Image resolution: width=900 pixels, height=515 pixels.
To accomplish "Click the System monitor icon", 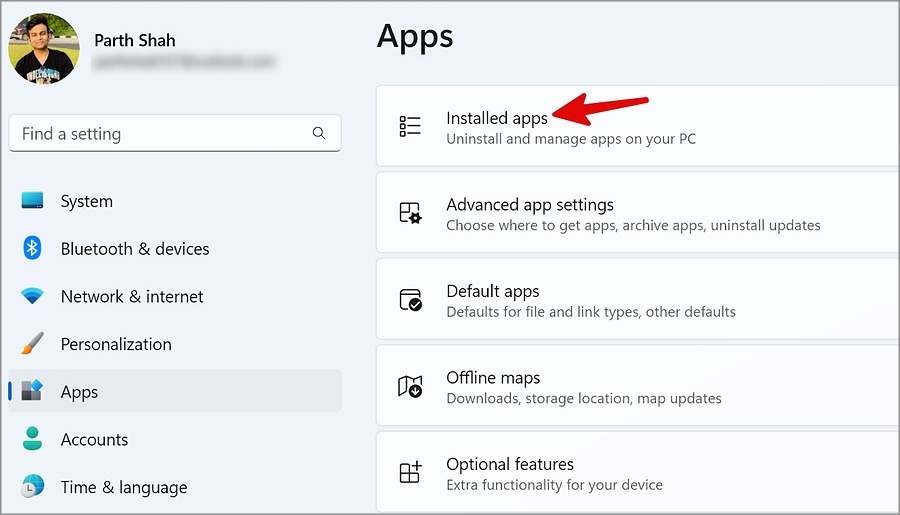I will pyautogui.click(x=32, y=201).
